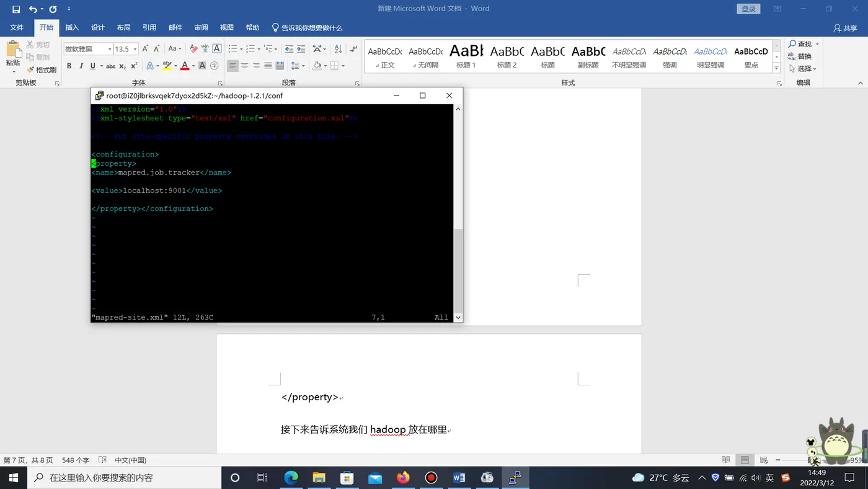Click the character border icon
This screenshot has width=868, height=489.
pyautogui.click(x=217, y=48)
